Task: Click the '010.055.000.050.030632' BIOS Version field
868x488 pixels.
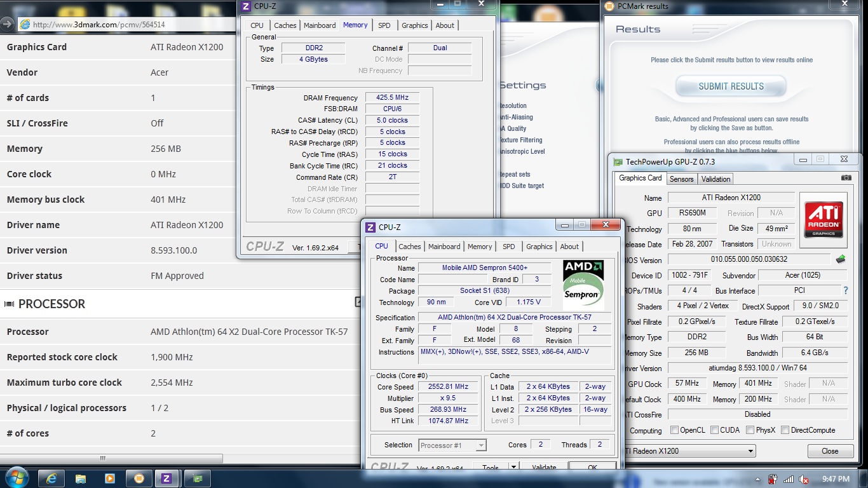Action: pos(749,259)
